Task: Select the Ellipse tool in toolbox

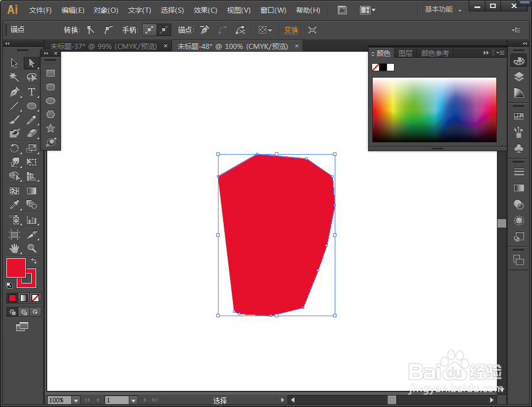Action: tap(31, 106)
